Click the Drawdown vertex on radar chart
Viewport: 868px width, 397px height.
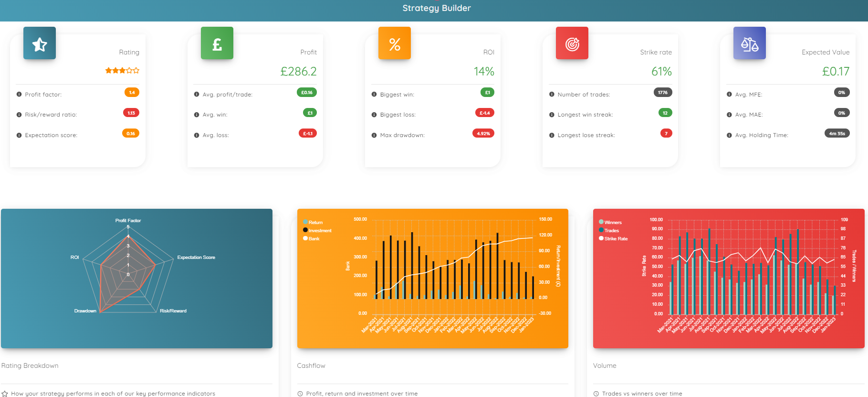pyautogui.click(x=100, y=312)
